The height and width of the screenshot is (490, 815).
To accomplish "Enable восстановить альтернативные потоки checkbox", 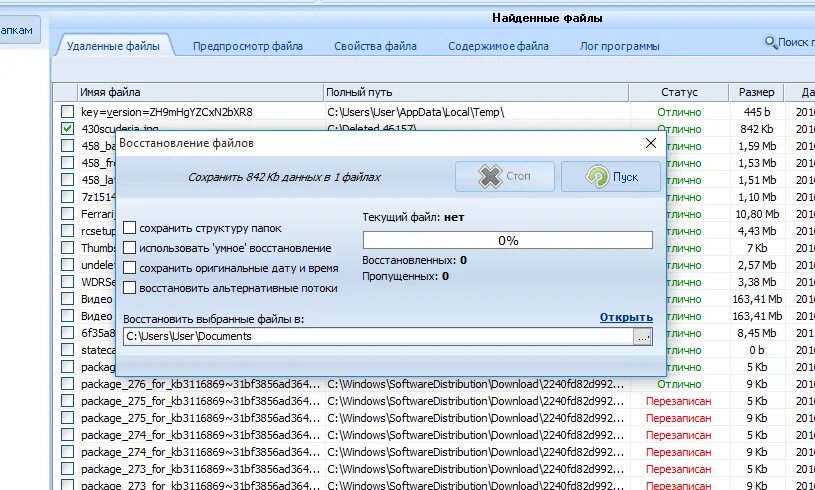I will click(129, 287).
